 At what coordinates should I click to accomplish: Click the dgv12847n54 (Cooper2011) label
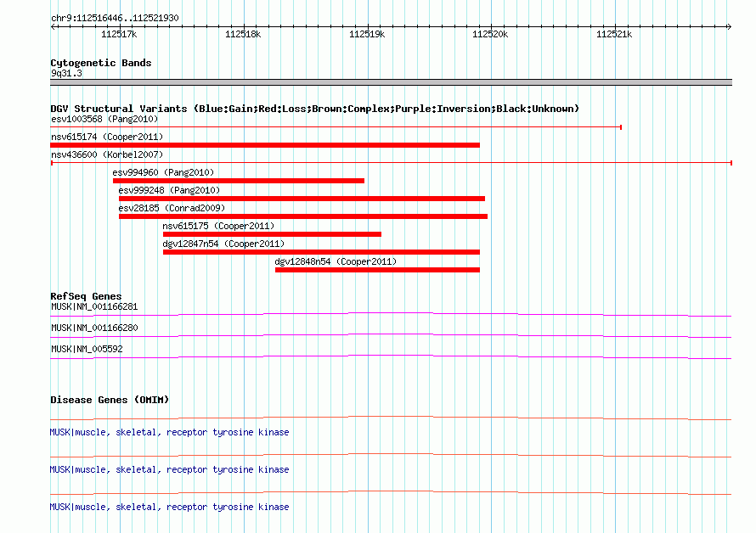pyautogui.click(x=223, y=244)
